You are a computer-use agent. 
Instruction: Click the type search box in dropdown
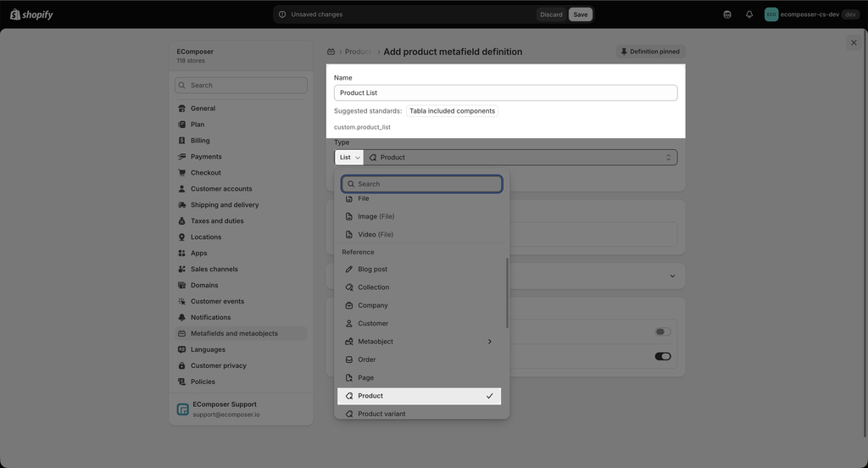(422, 184)
